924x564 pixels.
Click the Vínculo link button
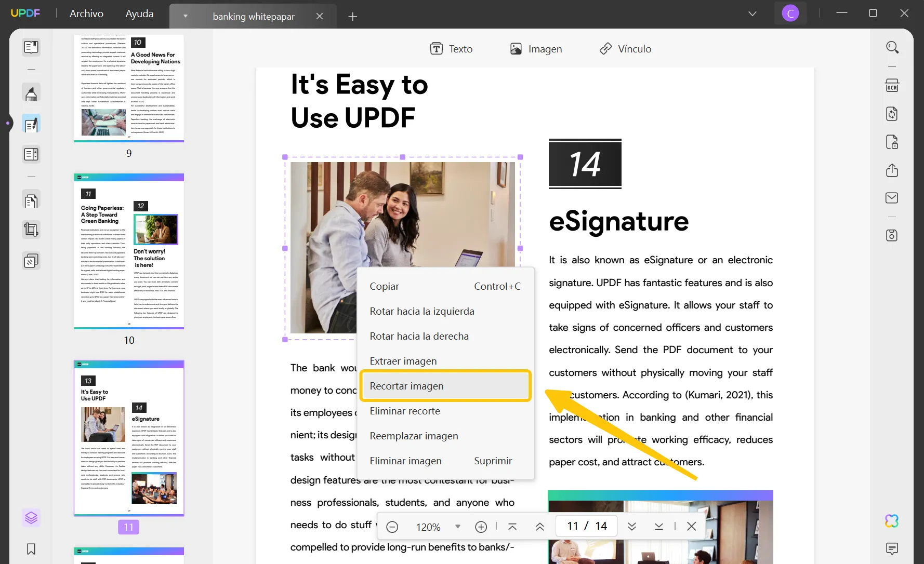tap(625, 49)
